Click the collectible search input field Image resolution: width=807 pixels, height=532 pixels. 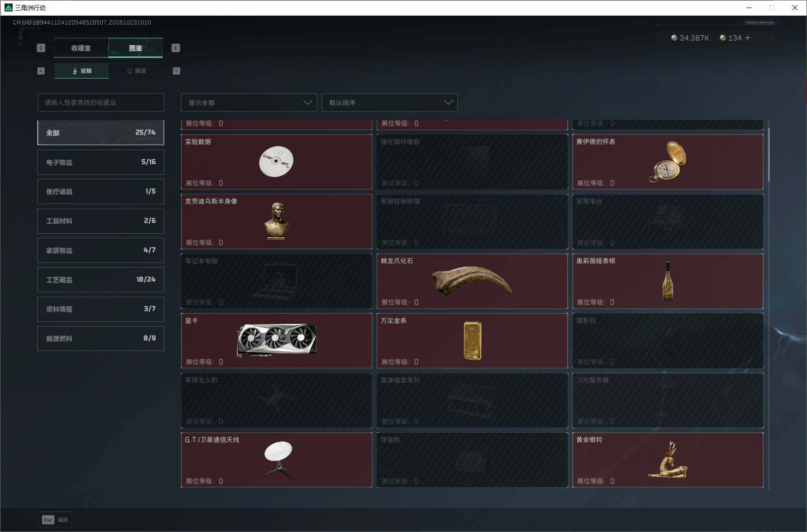[x=101, y=102]
